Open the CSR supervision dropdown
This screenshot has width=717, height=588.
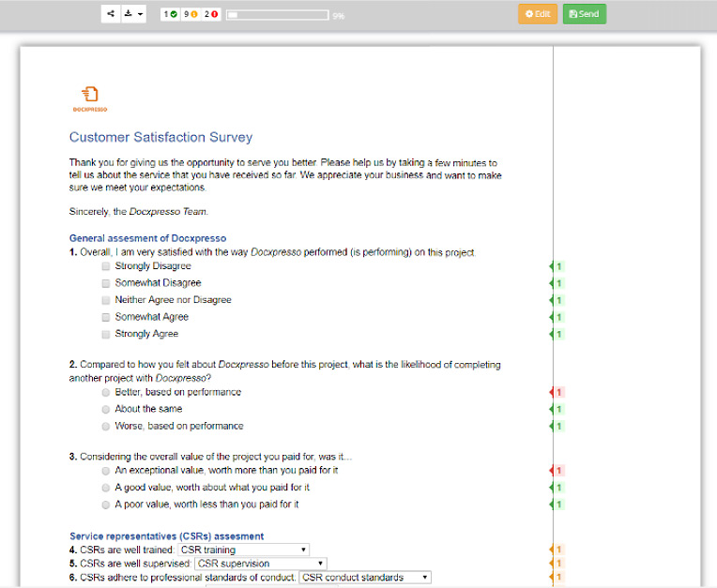tap(261, 564)
